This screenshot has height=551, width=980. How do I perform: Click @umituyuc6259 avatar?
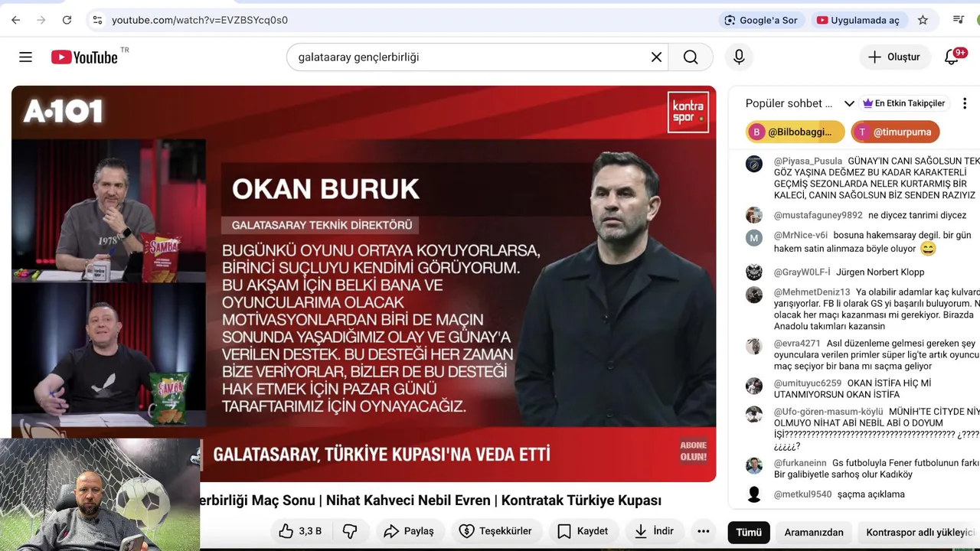754,386
